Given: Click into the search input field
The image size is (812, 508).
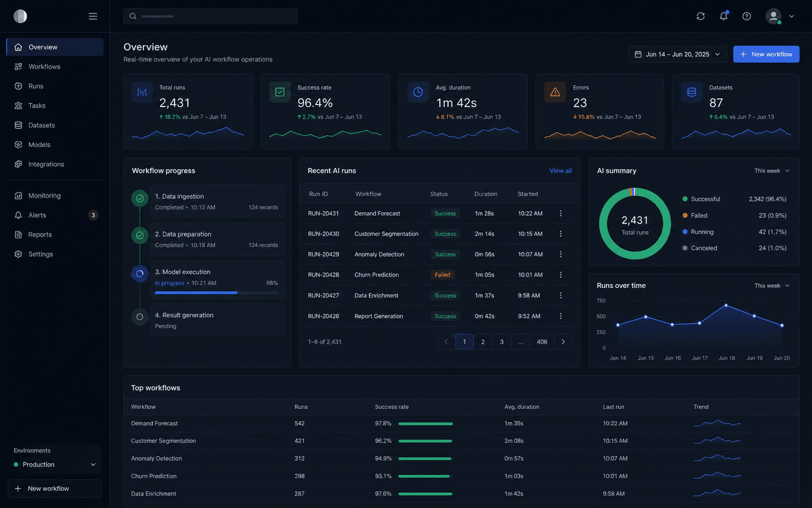Looking at the screenshot, I should coord(210,16).
